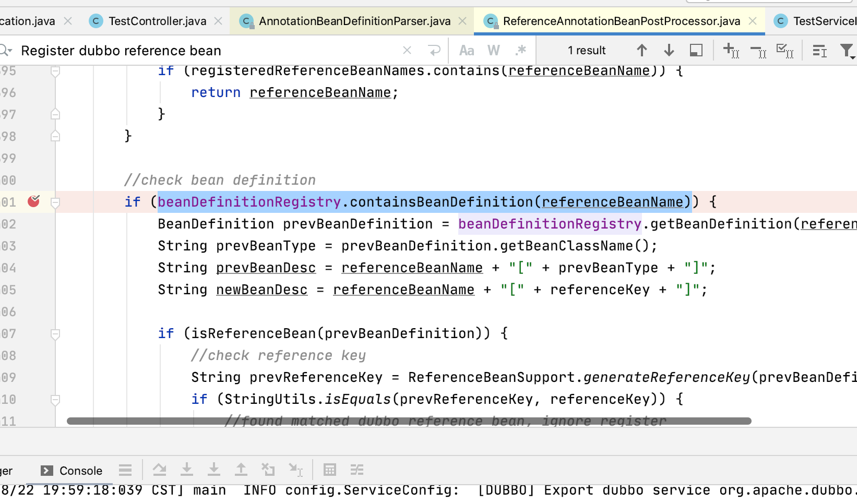
Task: Go to previous occurrence with up arrow
Action: coord(642,50)
